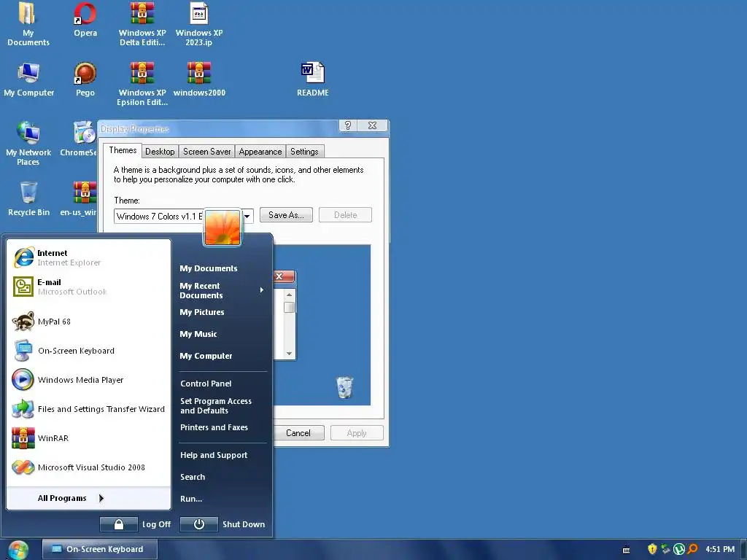Open My Pictures from the Start menu
This screenshot has width=747, height=560.
(x=201, y=312)
